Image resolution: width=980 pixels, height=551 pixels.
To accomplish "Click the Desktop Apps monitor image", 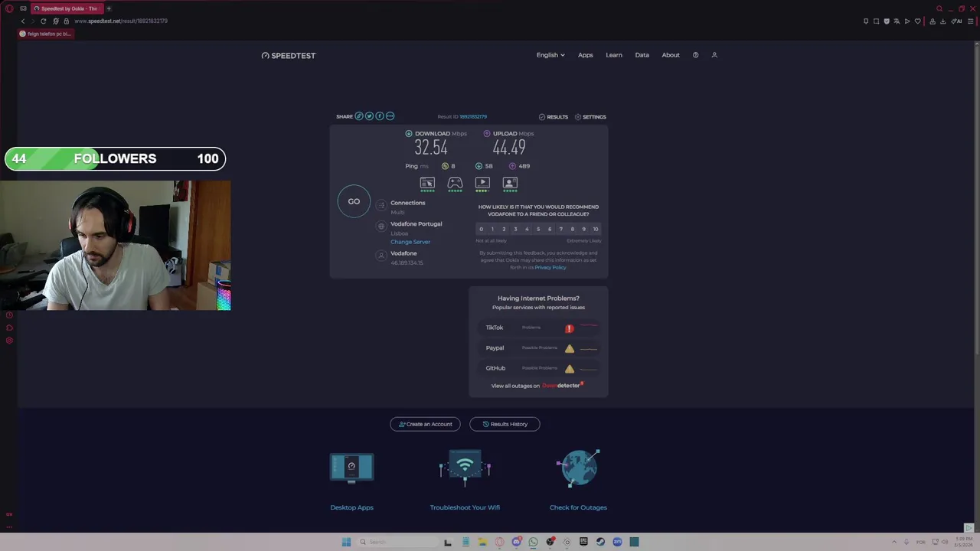I will [351, 468].
